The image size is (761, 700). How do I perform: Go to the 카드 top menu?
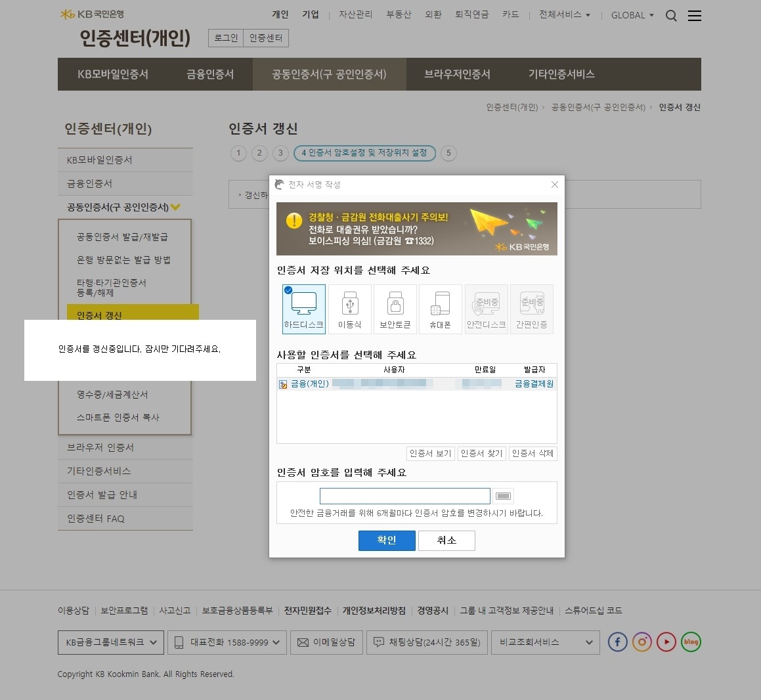coord(511,14)
